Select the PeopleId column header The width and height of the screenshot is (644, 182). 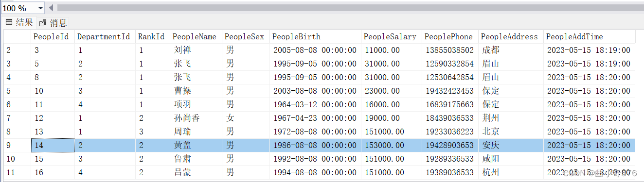click(53, 36)
